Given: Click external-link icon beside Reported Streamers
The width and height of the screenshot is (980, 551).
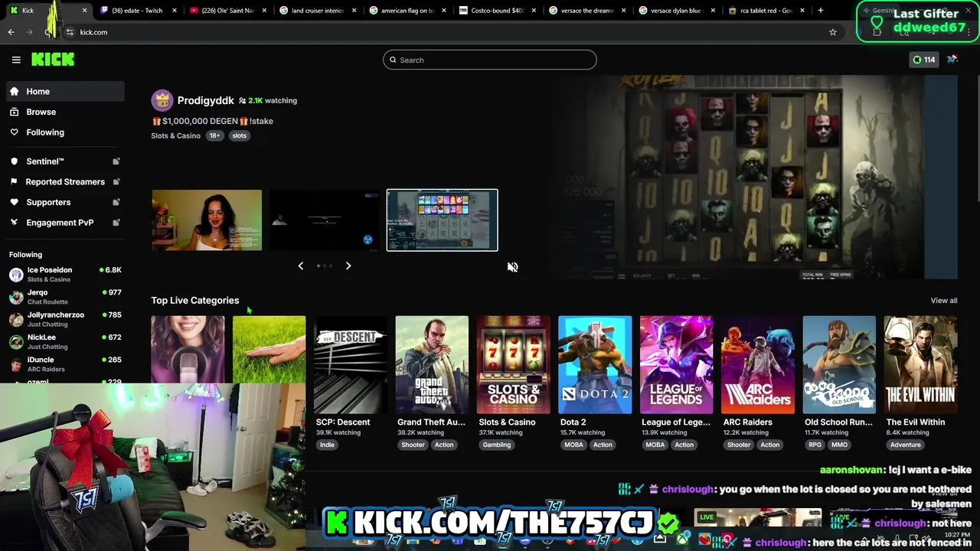Looking at the screenshot, I should point(116,181).
